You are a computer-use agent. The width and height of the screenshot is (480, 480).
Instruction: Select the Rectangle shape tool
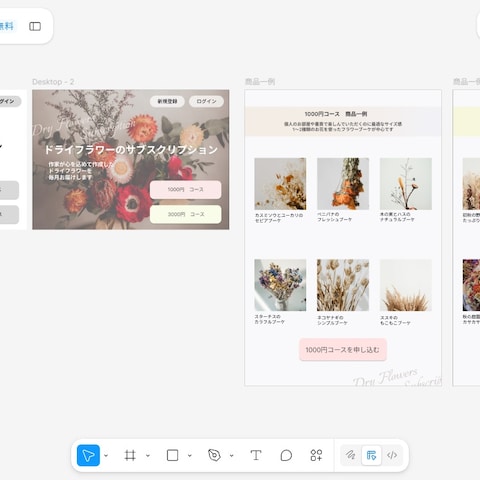click(x=172, y=455)
